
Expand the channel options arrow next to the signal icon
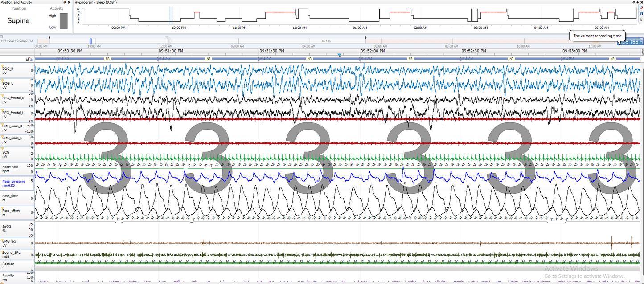pyautogui.click(x=34, y=59)
